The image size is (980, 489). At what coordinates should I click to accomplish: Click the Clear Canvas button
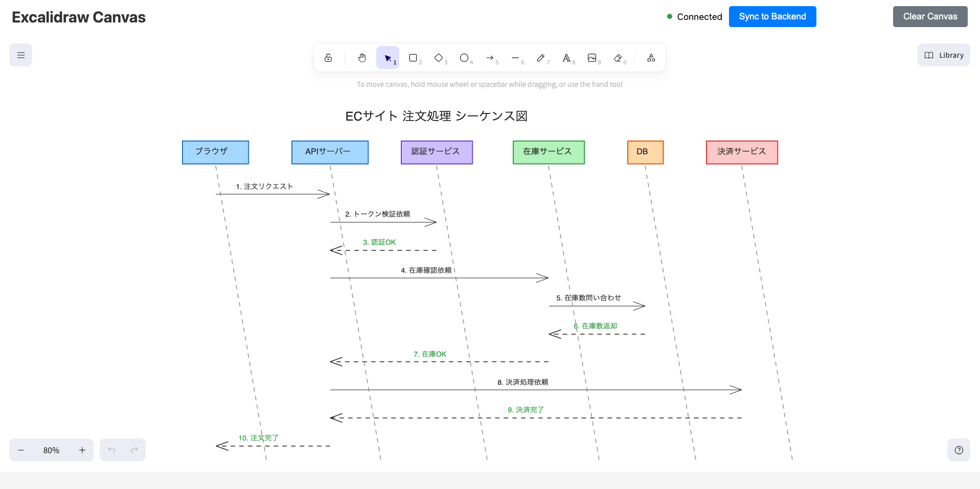929,16
